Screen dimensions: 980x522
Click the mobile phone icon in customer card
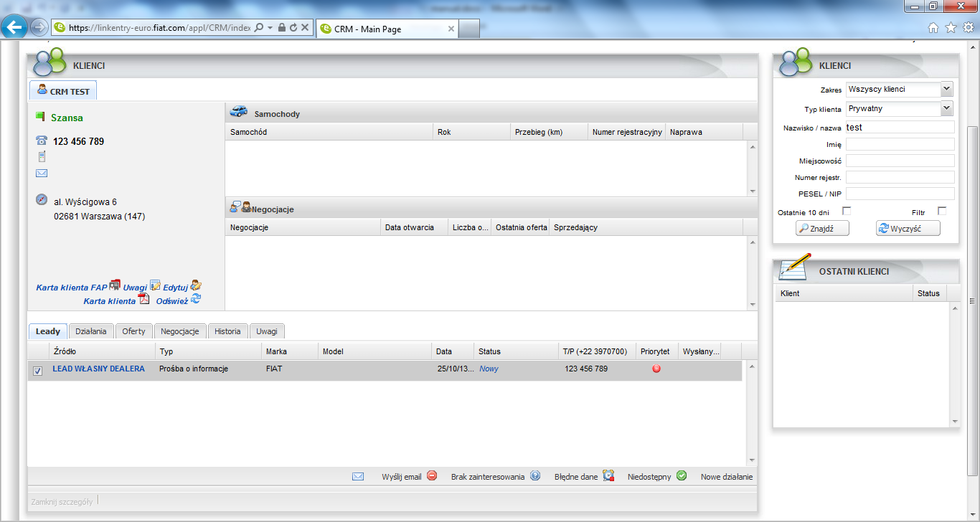tap(42, 157)
